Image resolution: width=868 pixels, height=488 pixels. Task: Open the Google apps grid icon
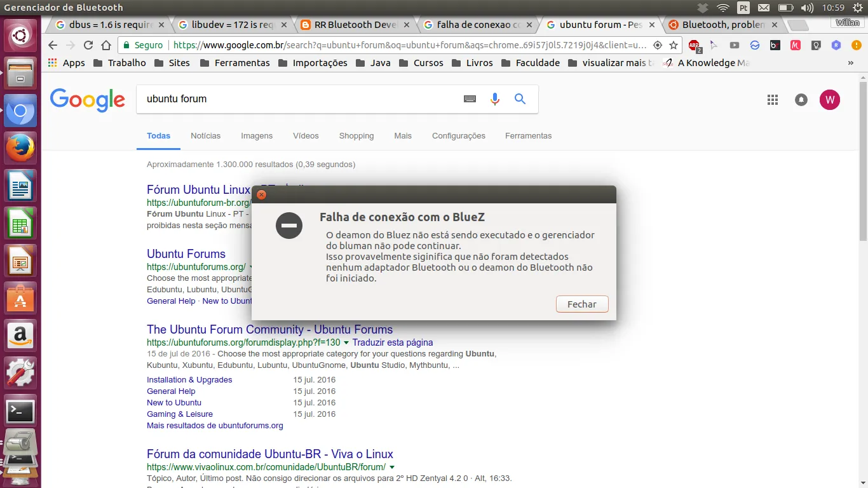(773, 100)
